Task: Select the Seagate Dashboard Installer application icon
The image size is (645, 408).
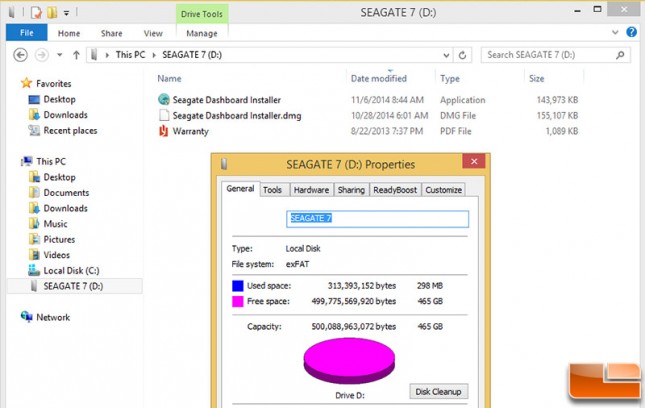Action: click(x=164, y=99)
